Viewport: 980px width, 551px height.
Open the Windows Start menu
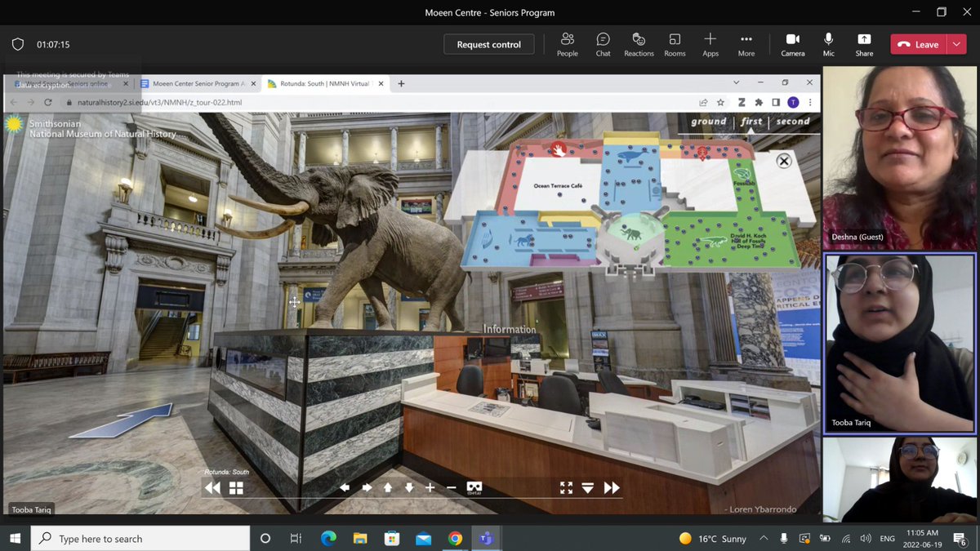[15, 538]
